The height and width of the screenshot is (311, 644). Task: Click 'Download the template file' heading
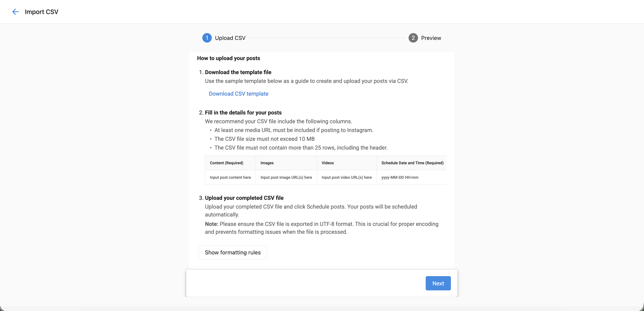[238, 72]
